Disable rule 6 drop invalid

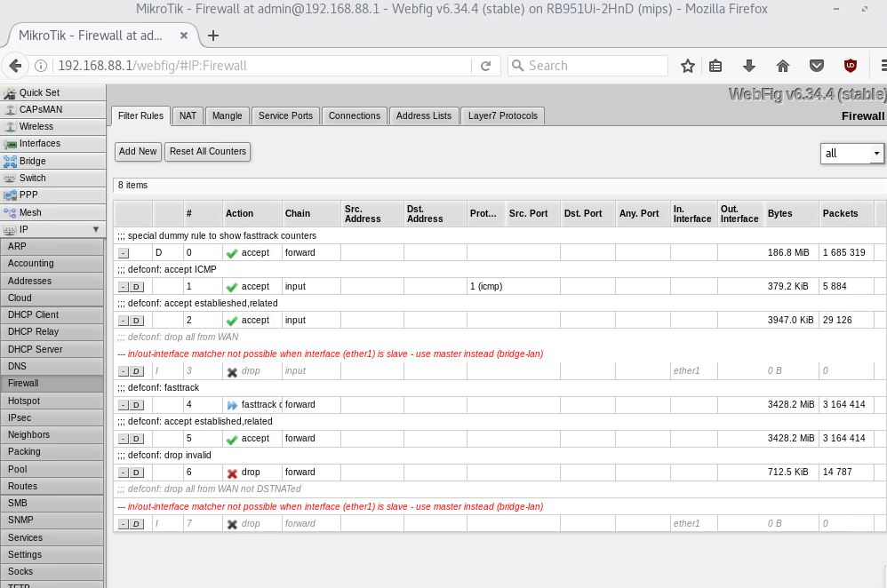(x=136, y=473)
